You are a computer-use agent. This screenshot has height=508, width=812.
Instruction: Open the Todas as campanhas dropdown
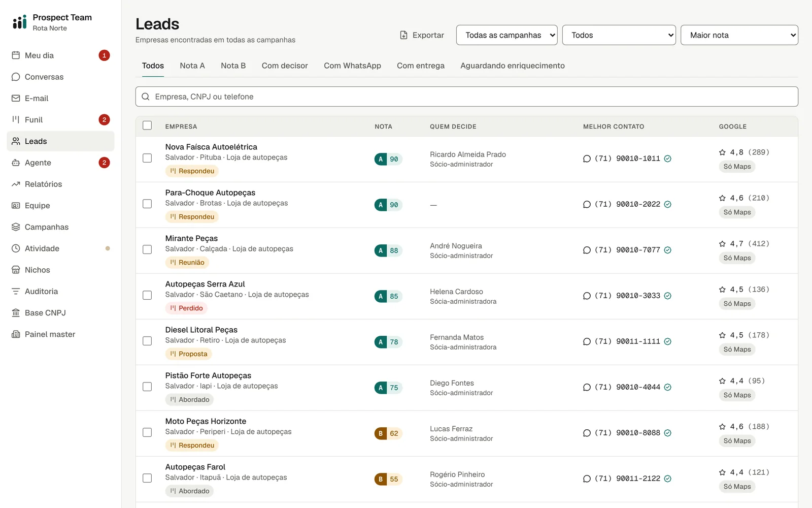506,35
